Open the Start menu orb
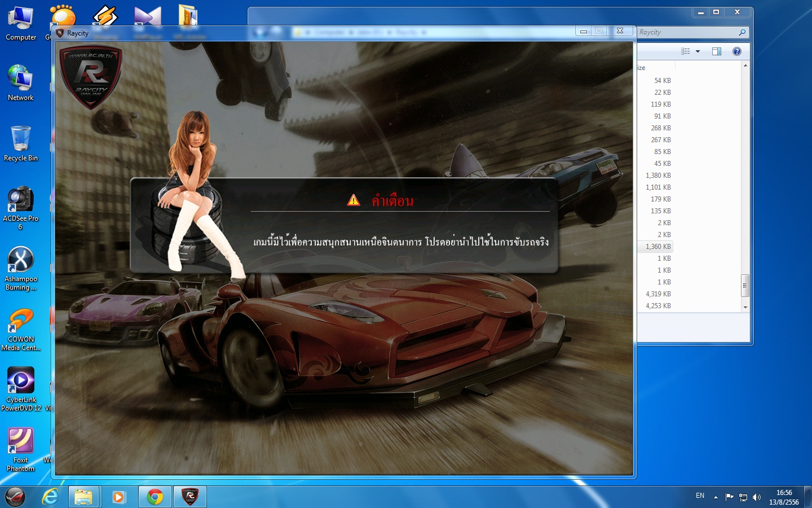 15,497
